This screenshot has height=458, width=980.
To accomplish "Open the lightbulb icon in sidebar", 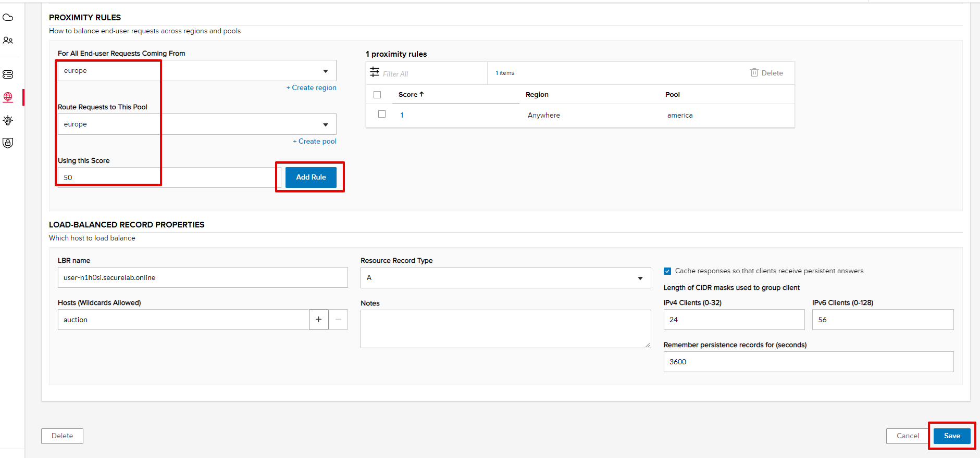I will coord(8,120).
